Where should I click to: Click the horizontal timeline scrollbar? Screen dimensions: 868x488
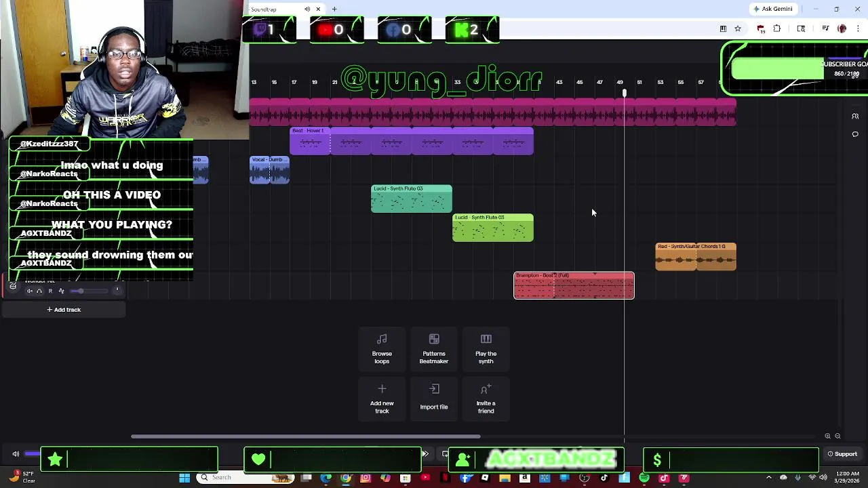point(306,436)
